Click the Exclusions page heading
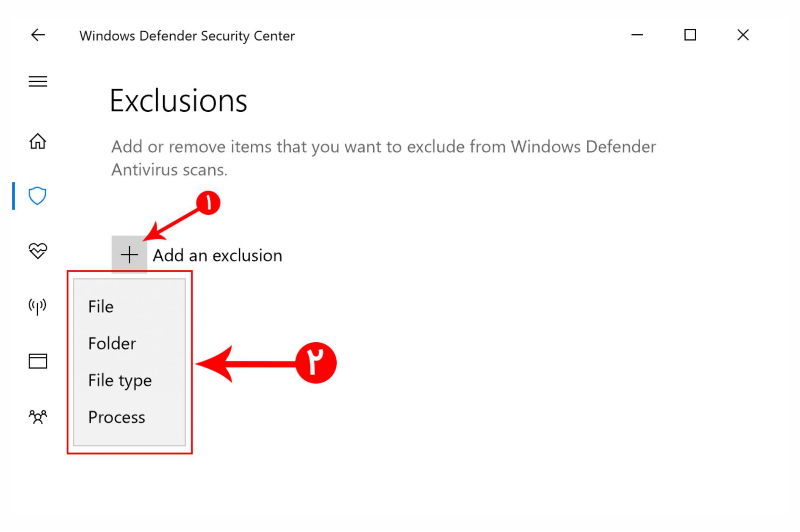This screenshot has height=532, width=800. point(178,101)
